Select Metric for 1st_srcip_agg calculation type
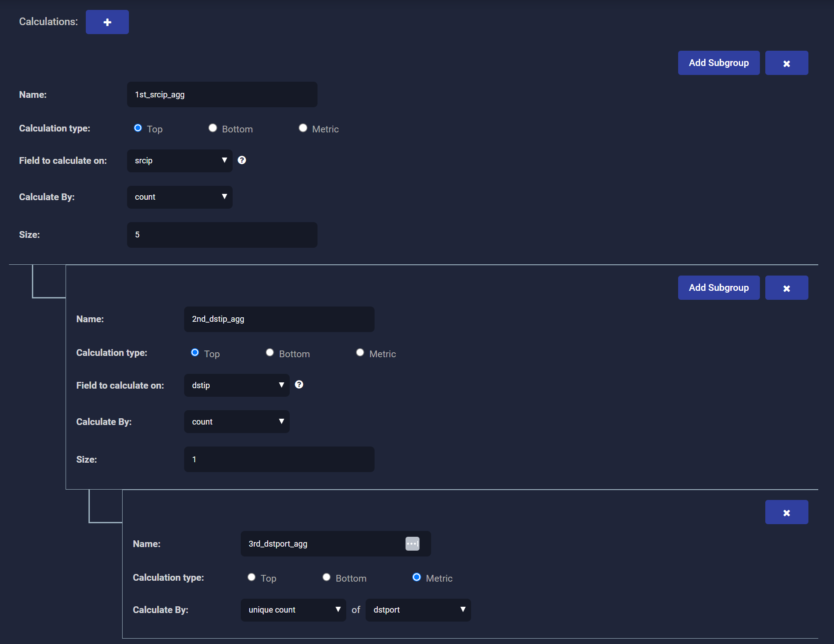Viewport: 834px width, 644px height. click(x=303, y=128)
